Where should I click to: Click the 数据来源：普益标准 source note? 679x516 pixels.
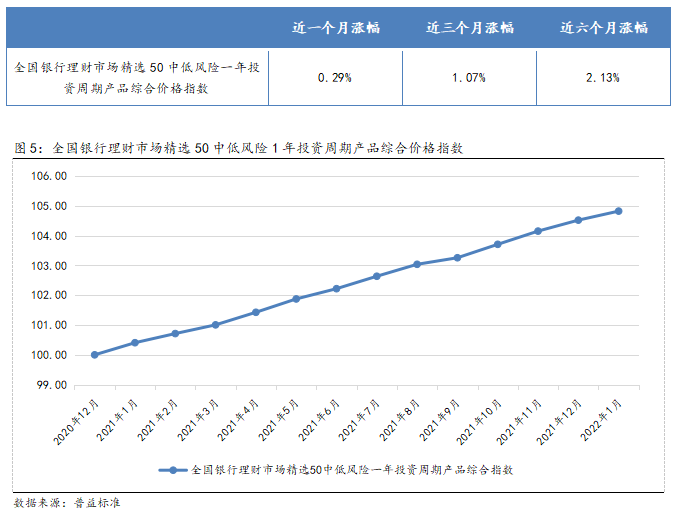pyautogui.click(x=67, y=503)
